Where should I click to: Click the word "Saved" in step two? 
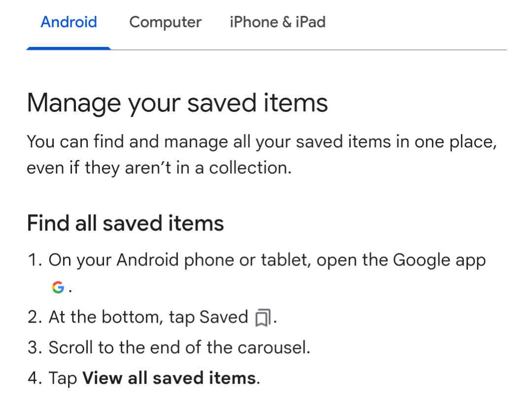[223, 317]
